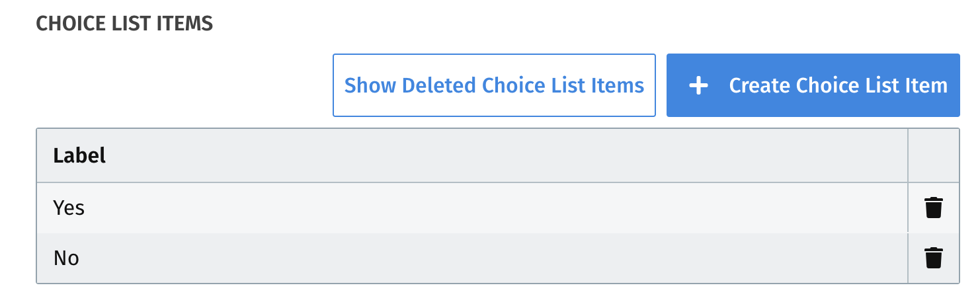This screenshot has width=980, height=308.
Task: Show Deleted Choice List Items
Action: point(494,85)
